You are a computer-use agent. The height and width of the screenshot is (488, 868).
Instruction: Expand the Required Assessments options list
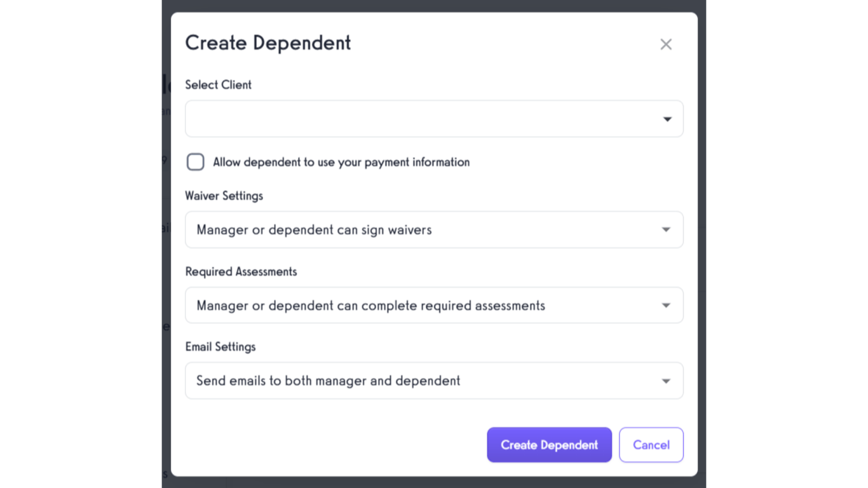coord(434,305)
